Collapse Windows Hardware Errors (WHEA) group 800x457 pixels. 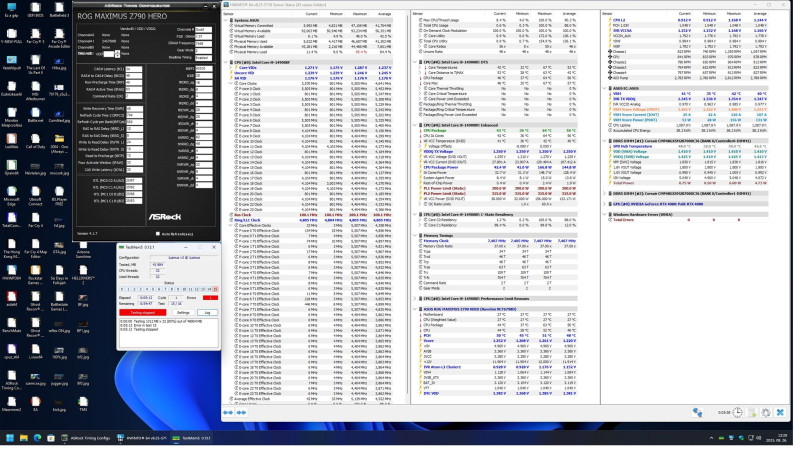pos(605,214)
